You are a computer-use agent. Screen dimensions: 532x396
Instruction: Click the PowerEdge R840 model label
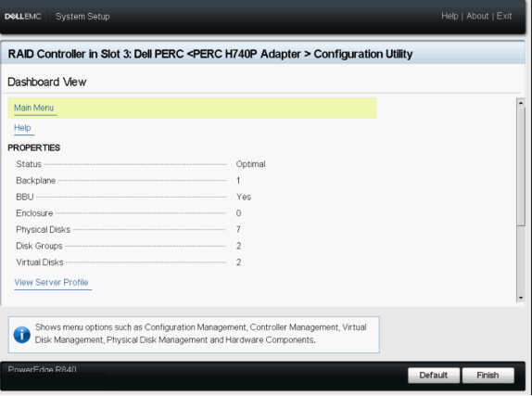point(42,369)
